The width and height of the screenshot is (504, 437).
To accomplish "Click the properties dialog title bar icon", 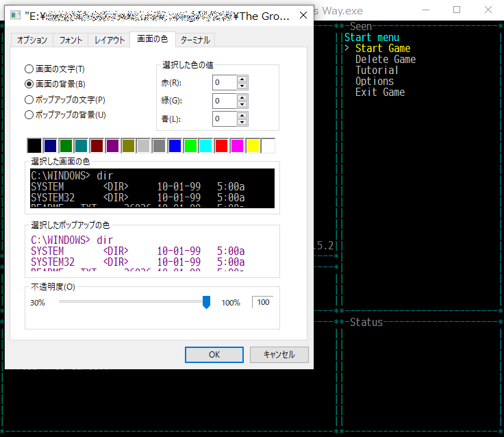I will point(15,15).
